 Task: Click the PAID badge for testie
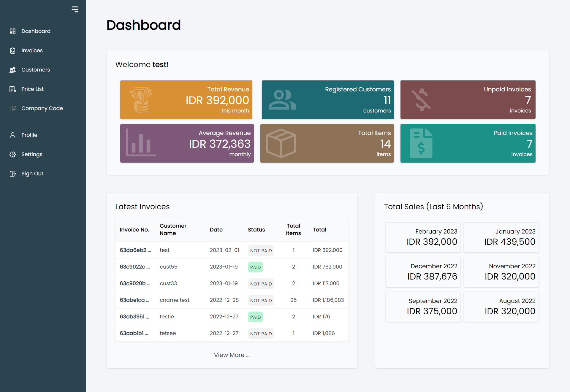(255, 317)
